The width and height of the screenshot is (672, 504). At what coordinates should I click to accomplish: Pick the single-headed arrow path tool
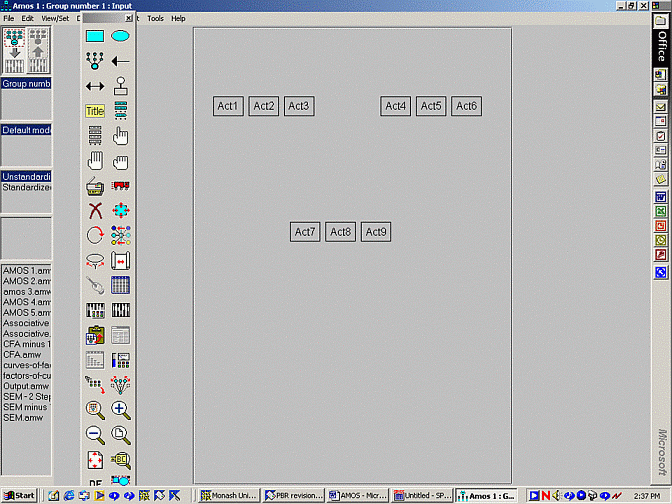120,61
